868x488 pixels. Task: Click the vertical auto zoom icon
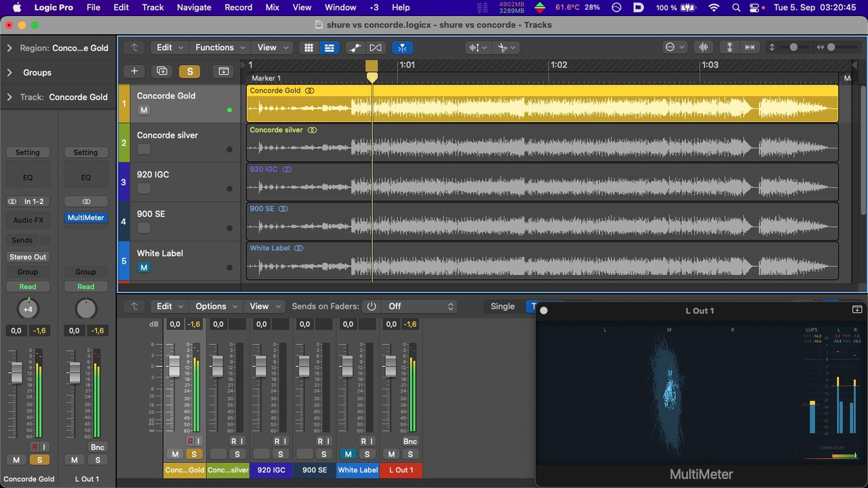point(730,47)
